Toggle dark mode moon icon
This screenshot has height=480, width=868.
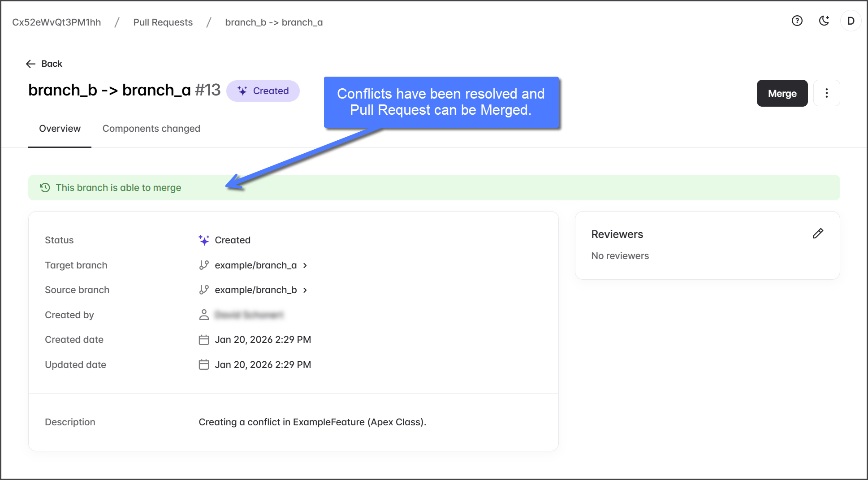[824, 21]
